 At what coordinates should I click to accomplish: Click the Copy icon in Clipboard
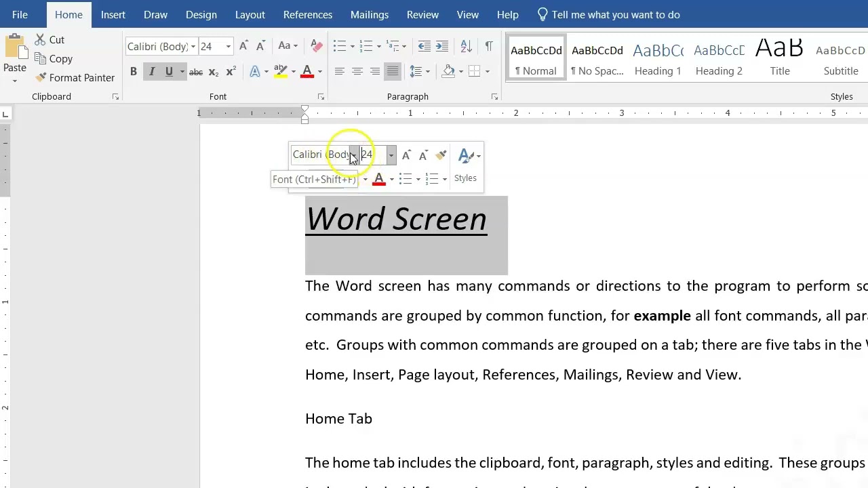(40, 59)
